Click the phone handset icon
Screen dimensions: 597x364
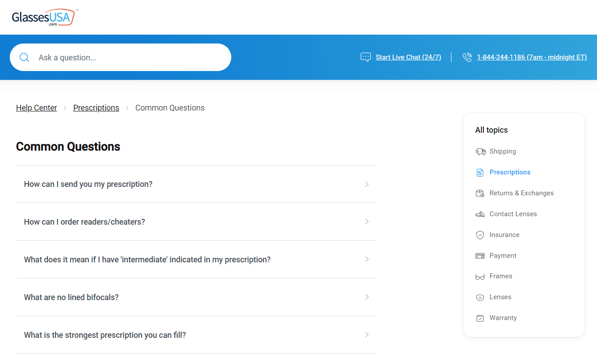click(467, 57)
